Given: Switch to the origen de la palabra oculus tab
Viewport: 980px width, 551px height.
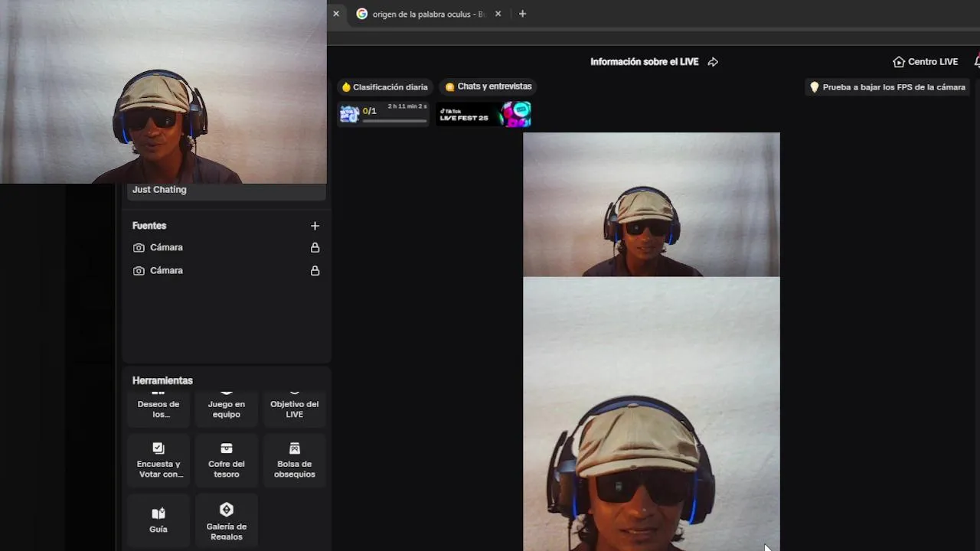Looking at the screenshot, I should pos(429,14).
